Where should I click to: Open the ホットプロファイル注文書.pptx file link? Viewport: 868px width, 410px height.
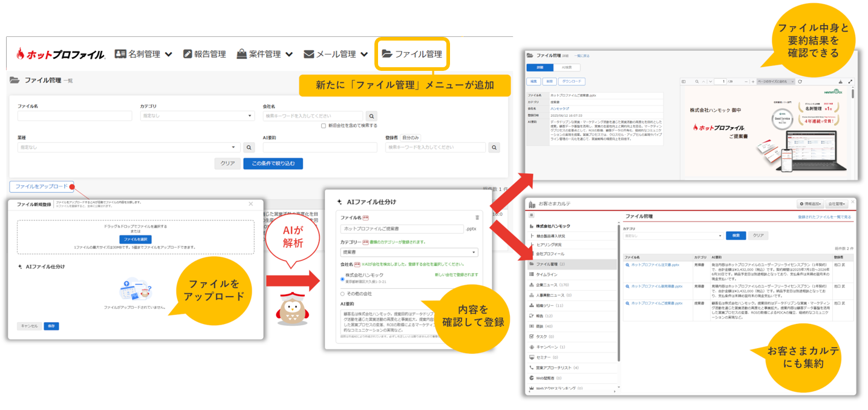[655, 265]
